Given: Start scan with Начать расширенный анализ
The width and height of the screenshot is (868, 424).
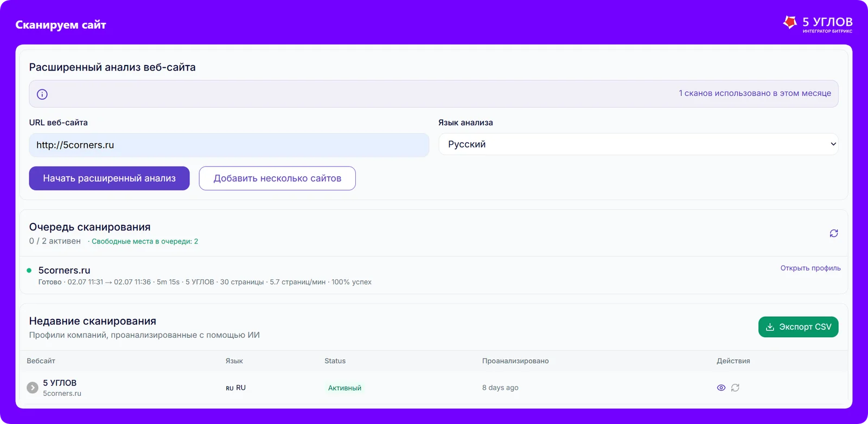Looking at the screenshot, I should (110, 178).
